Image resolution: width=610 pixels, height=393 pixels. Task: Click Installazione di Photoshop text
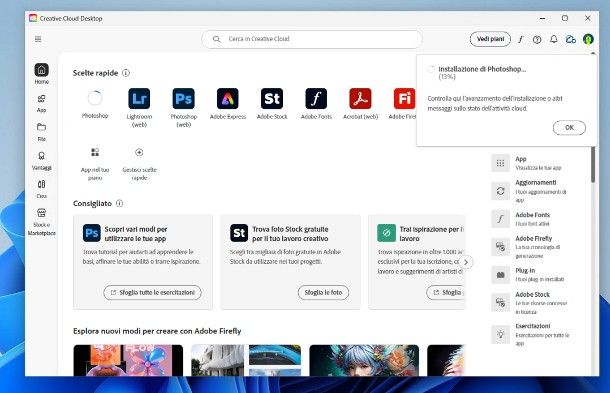(x=482, y=69)
